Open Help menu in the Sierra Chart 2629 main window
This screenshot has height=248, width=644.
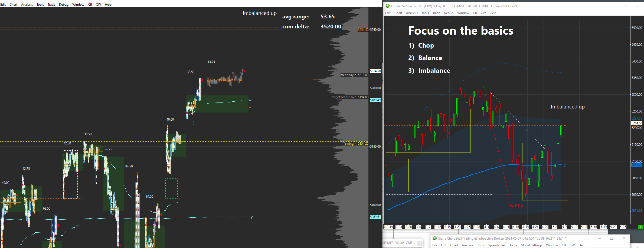(x=582, y=245)
